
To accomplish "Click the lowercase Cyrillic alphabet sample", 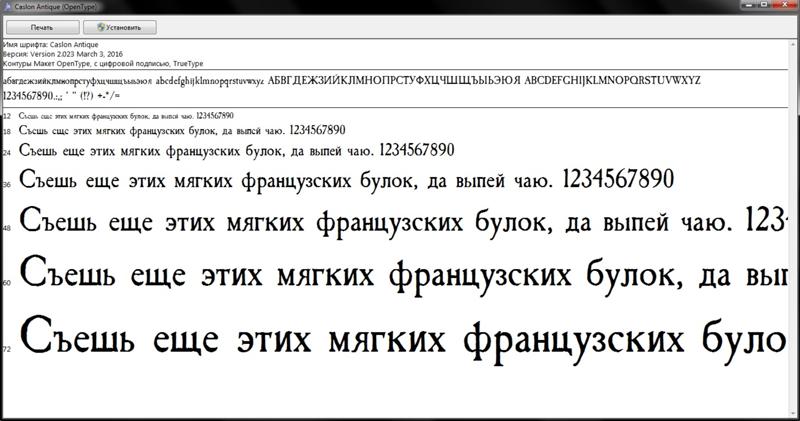I will 77,81.
